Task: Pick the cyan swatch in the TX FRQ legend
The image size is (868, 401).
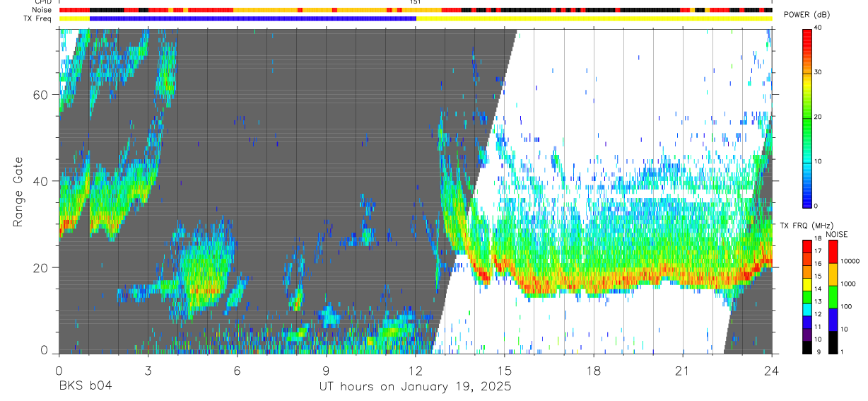Action: 807,310
